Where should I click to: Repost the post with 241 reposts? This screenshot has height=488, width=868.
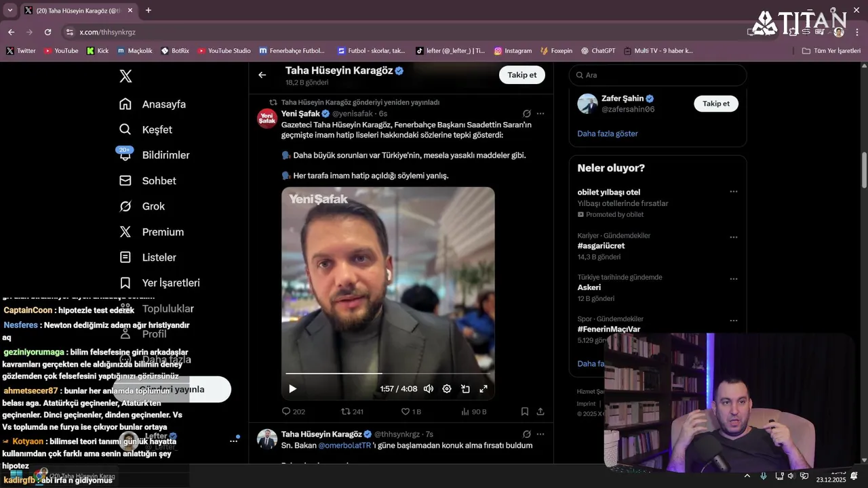coord(353,411)
